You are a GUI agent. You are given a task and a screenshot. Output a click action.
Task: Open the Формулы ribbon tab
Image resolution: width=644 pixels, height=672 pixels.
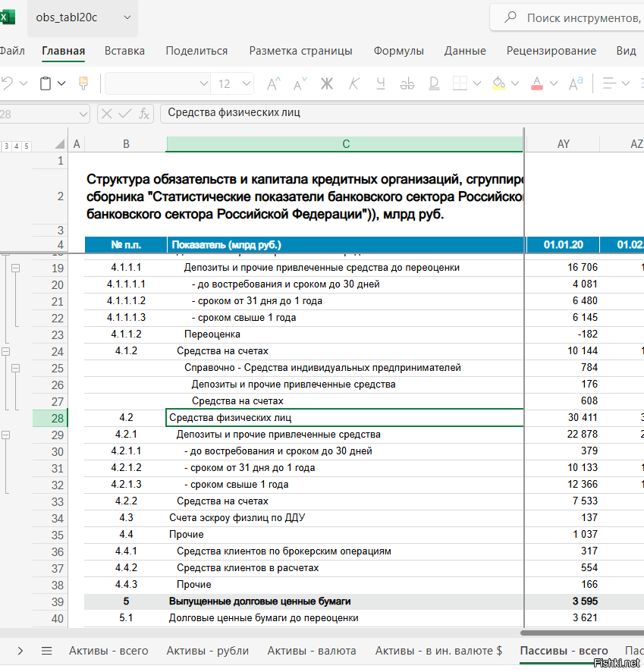(398, 51)
